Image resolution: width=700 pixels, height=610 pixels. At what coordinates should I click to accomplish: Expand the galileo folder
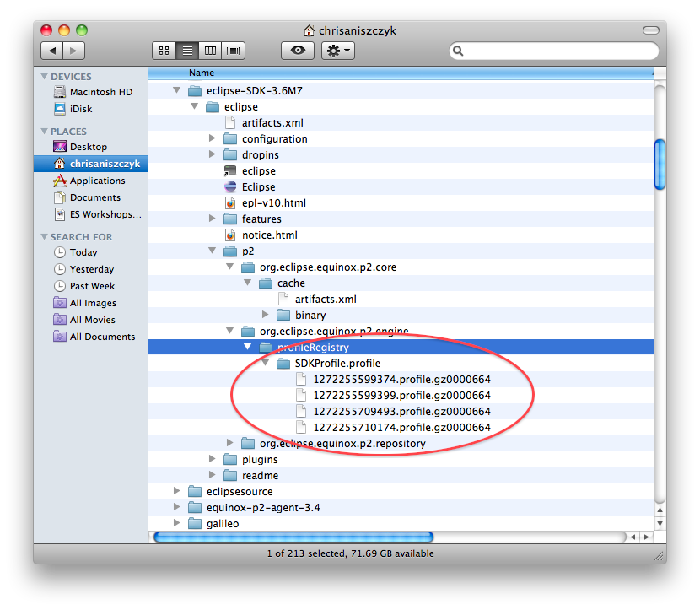tap(177, 523)
